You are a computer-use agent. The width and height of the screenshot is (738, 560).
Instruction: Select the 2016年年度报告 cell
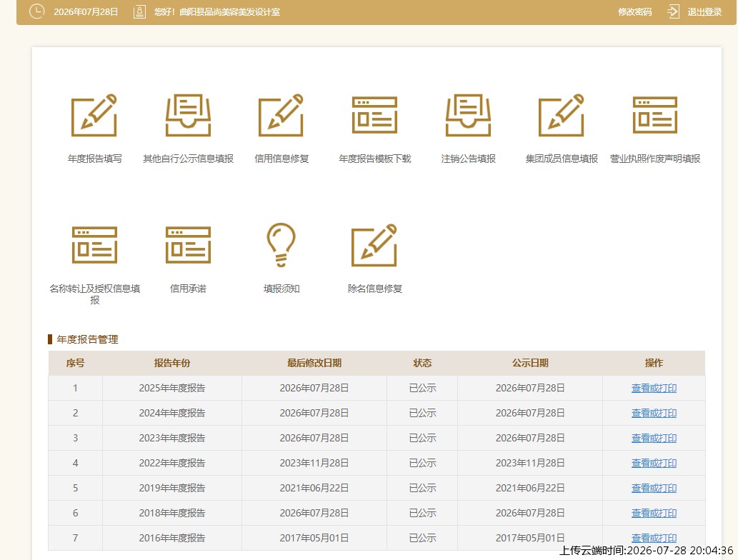(172, 537)
